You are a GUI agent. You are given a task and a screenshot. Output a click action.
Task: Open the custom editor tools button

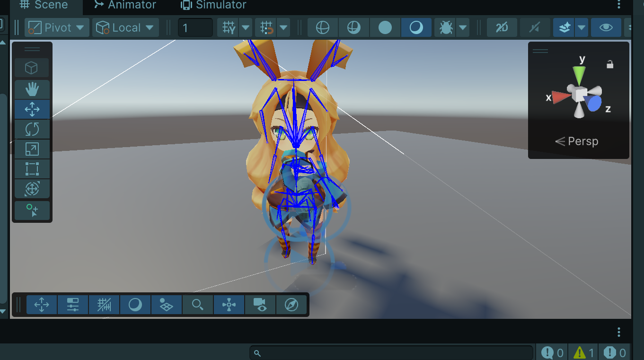click(x=32, y=210)
